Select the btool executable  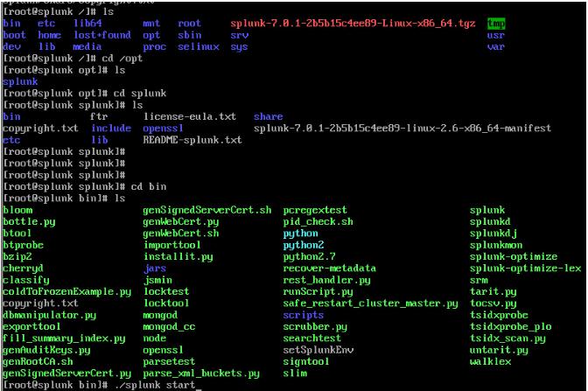point(17,234)
